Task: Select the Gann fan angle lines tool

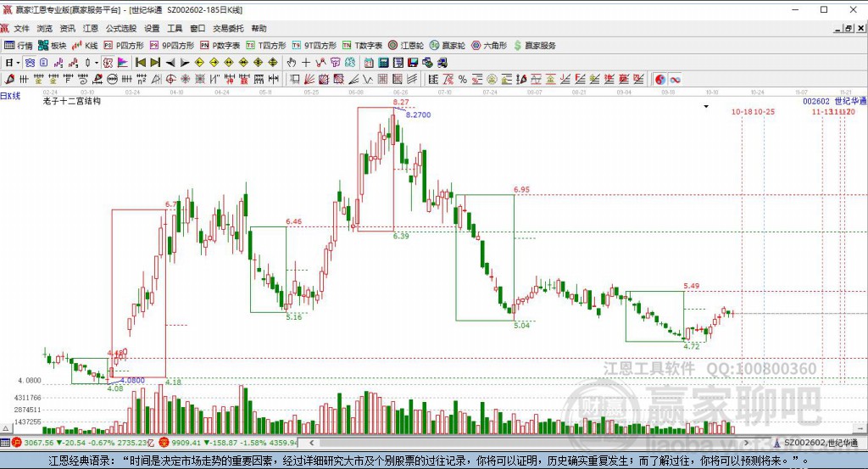Action: pos(309,79)
